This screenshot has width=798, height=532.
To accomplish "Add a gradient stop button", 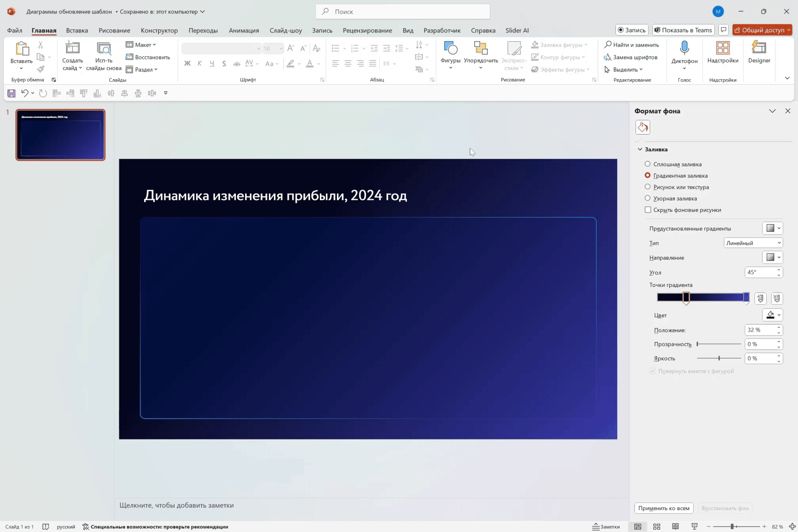I will pyautogui.click(x=760, y=298).
